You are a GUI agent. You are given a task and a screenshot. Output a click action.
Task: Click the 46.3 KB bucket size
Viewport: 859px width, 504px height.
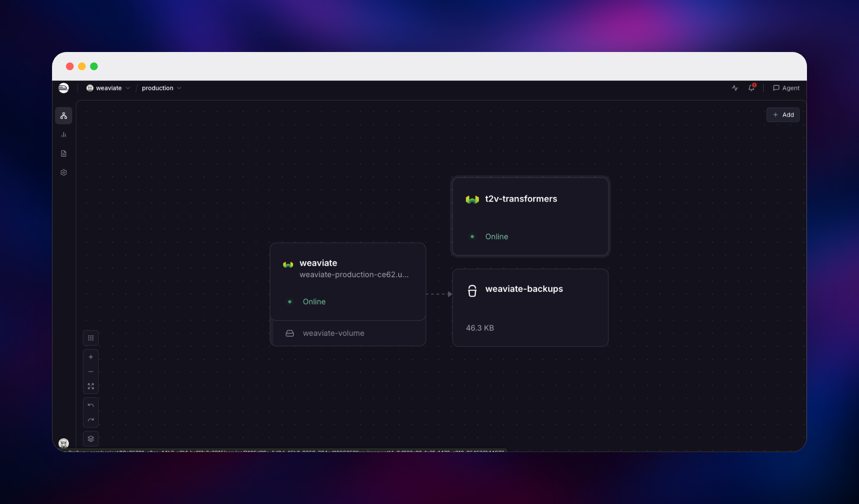480,328
